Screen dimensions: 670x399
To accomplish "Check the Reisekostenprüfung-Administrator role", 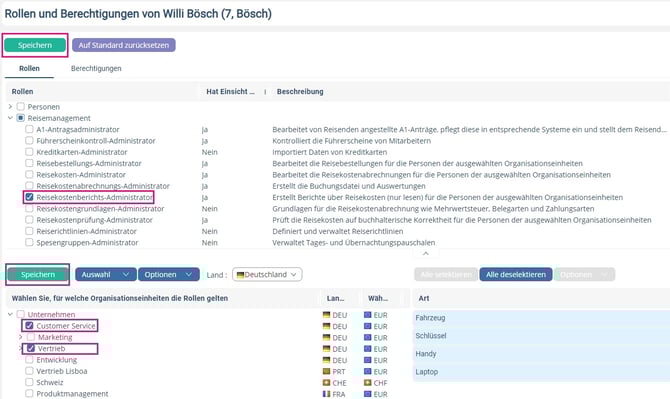I will pos(29,220).
